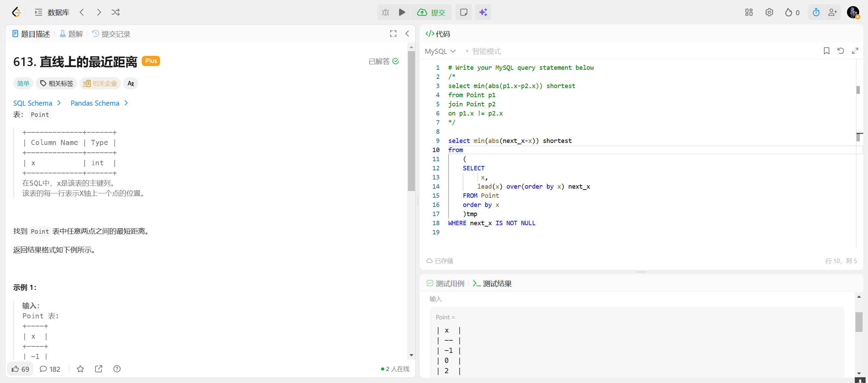Like the problem with thumbs up
This screenshot has width=868, height=383.
coord(20,369)
